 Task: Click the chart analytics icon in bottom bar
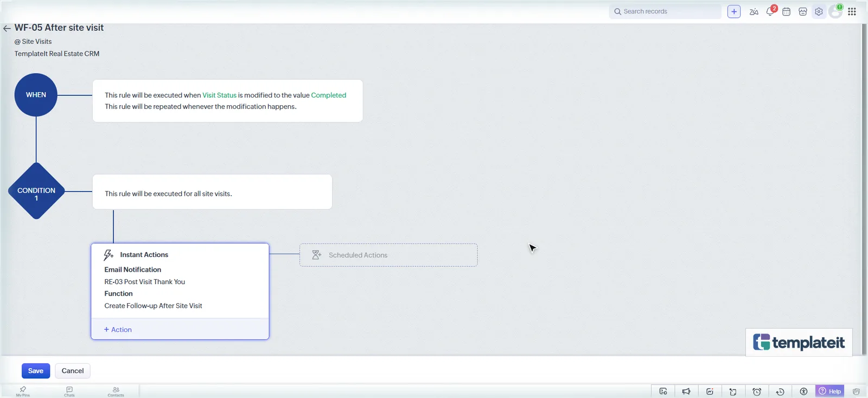(710, 391)
